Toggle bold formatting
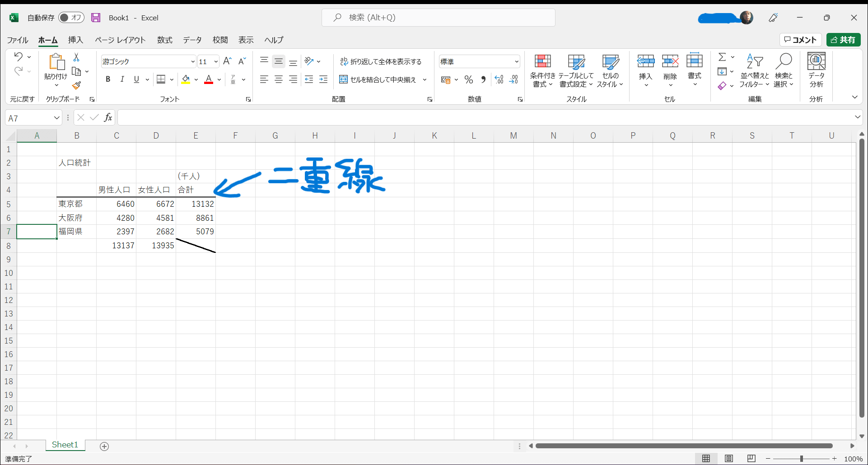The image size is (868, 465). (x=108, y=79)
